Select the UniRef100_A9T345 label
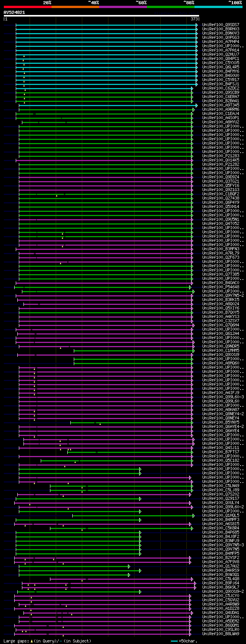The width and height of the screenshot is (246, 644). pos(221,105)
